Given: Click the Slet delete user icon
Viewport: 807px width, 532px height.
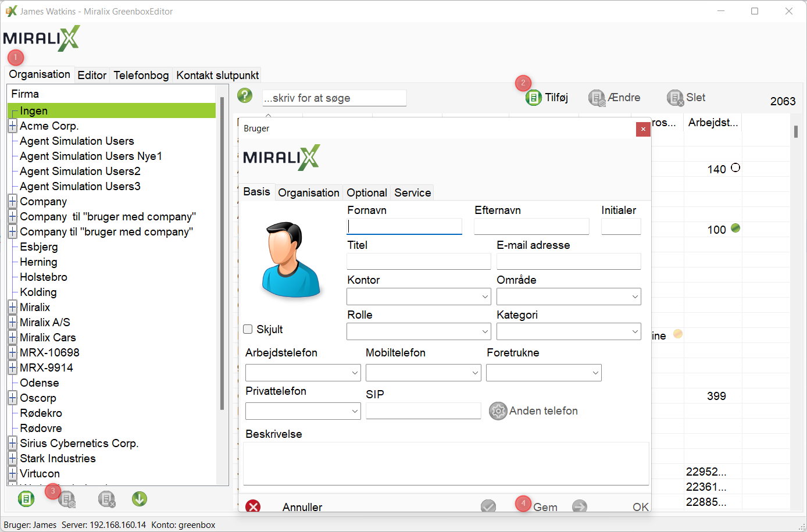Looking at the screenshot, I should (x=674, y=98).
